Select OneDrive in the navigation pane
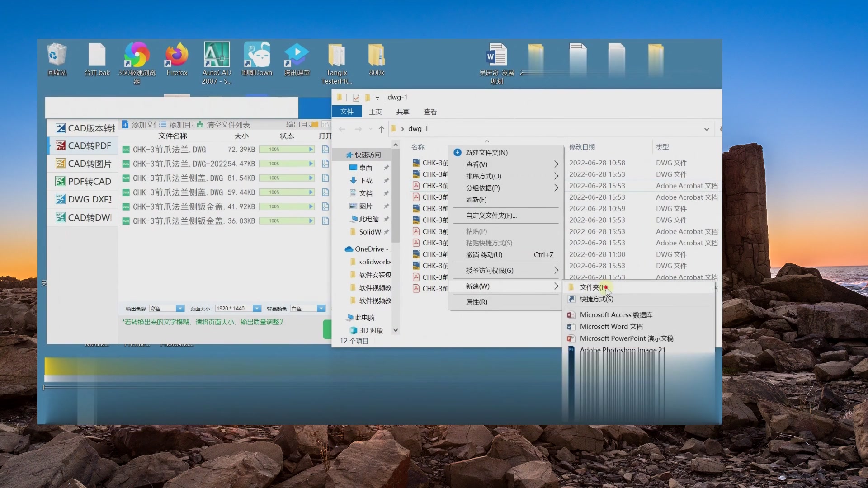The height and width of the screenshot is (488, 868). (368, 249)
